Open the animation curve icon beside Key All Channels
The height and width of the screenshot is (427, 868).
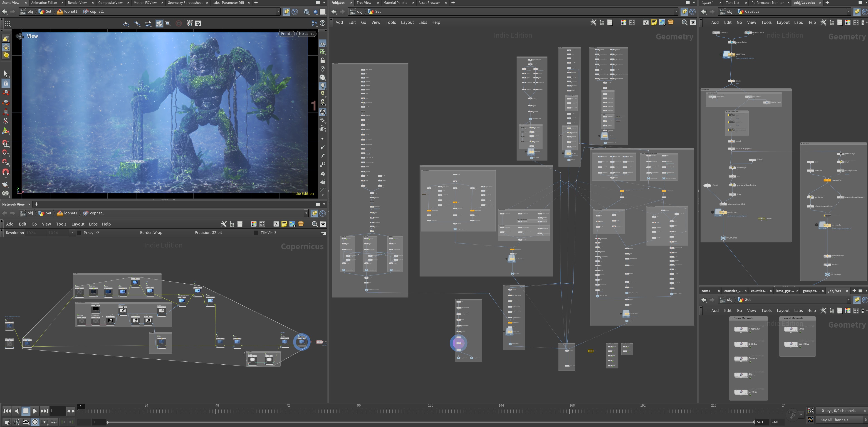pyautogui.click(x=811, y=420)
